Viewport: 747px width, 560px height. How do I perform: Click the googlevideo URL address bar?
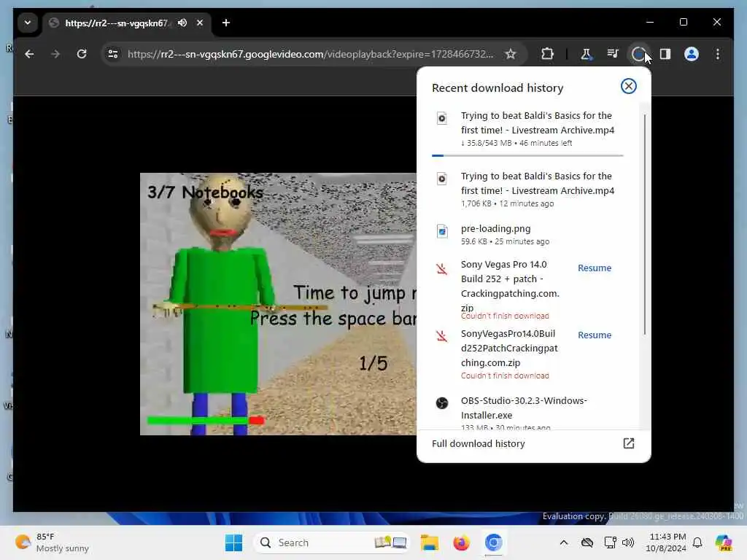[x=309, y=54]
